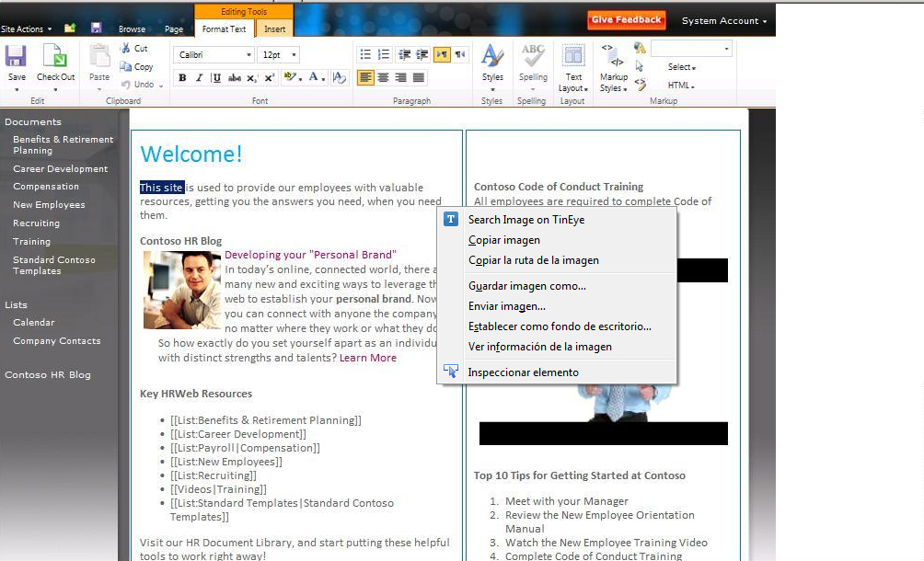Click the Spelling ABC check icon
Image resolution: width=924 pixels, height=561 pixels.
(533, 56)
